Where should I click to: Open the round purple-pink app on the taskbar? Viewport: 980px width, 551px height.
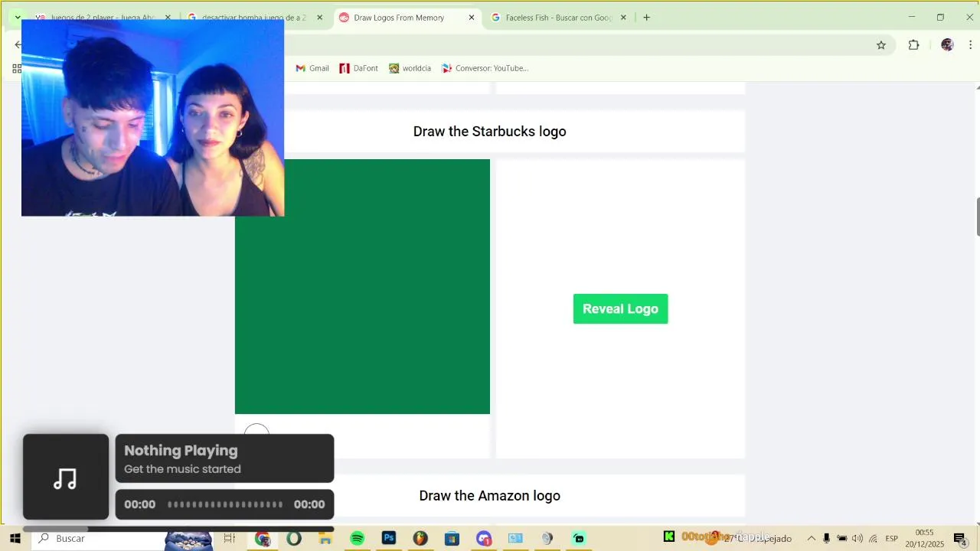pyautogui.click(x=484, y=539)
